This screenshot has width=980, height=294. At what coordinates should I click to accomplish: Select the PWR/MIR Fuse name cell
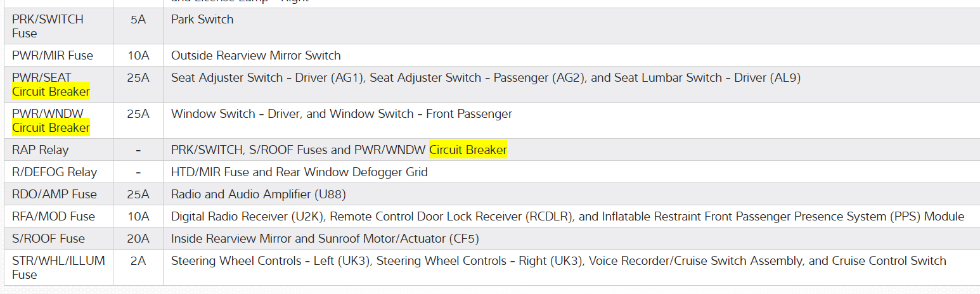pyautogui.click(x=53, y=56)
